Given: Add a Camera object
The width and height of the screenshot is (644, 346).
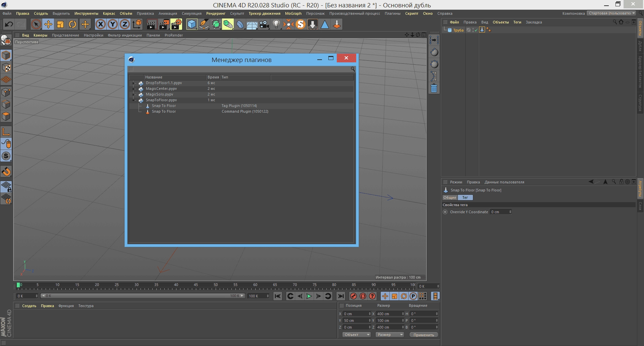Looking at the screenshot, I should click(x=264, y=24).
